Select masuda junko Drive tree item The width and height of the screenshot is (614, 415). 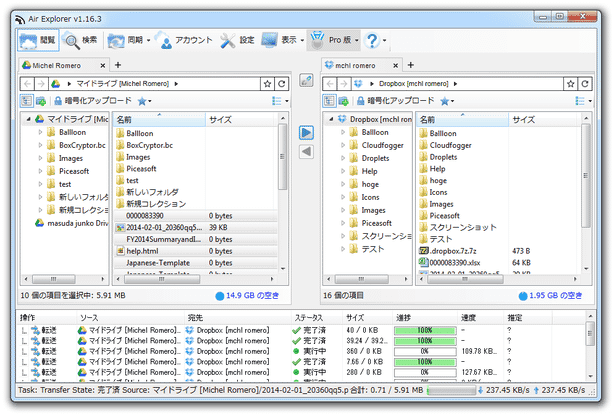pyautogui.click(x=72, y=223)
